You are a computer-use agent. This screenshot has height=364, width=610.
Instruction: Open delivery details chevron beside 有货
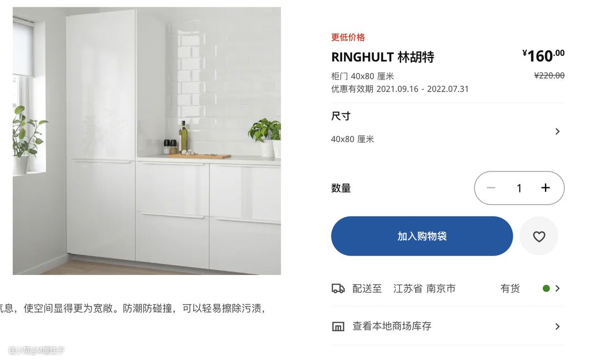tap(557, 288)
